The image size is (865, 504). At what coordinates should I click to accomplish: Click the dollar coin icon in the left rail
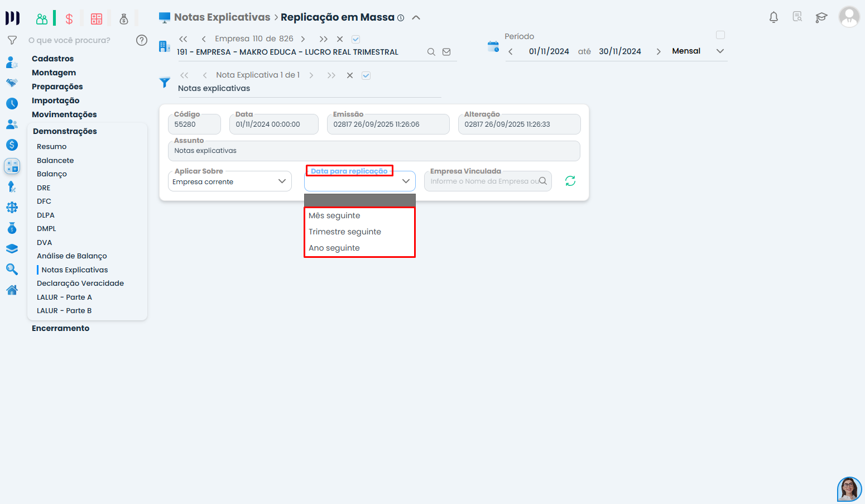12,145
